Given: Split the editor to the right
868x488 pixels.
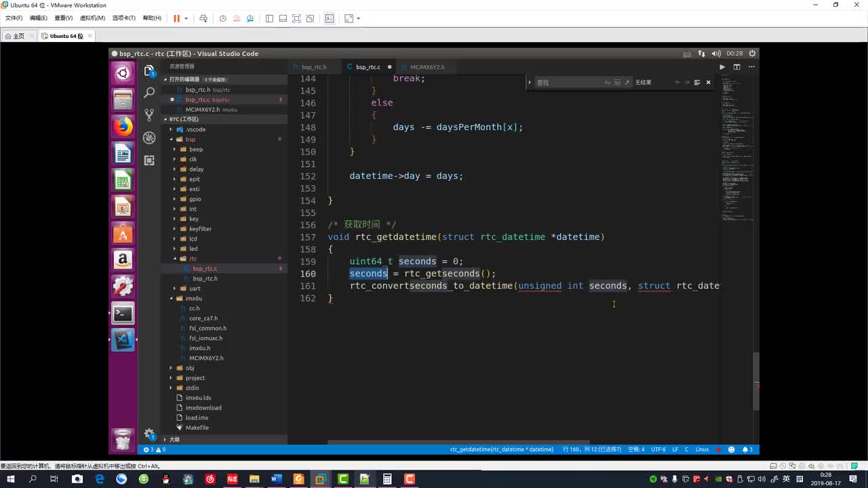Looking at the screenshot, I should [736, 67].
